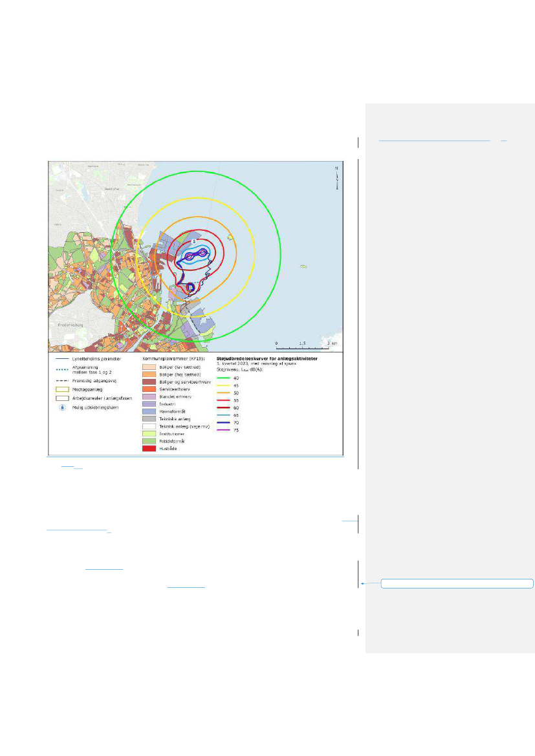Click the '75' noise level label
535x756 pixels.
click(236, 430)
